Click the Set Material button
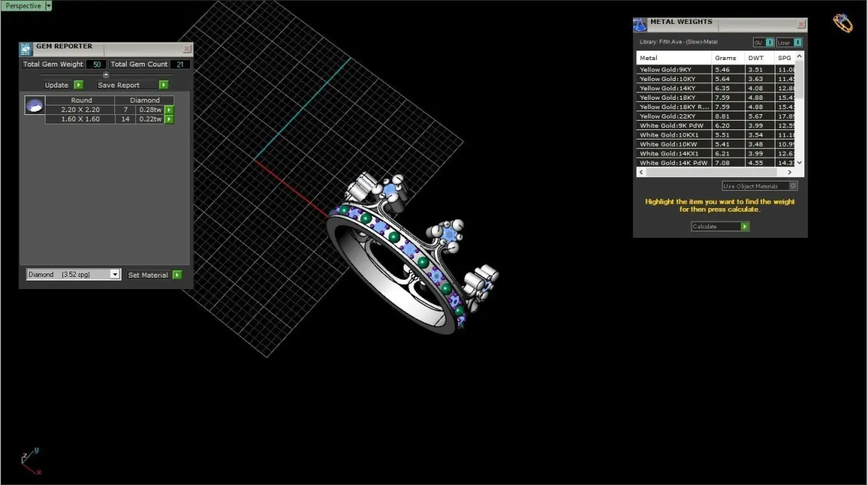 (x=148, y=275)
